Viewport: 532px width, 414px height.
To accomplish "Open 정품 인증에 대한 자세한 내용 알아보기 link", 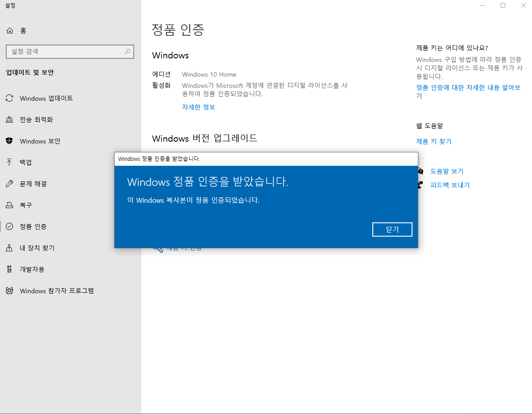I will [468, 91].
